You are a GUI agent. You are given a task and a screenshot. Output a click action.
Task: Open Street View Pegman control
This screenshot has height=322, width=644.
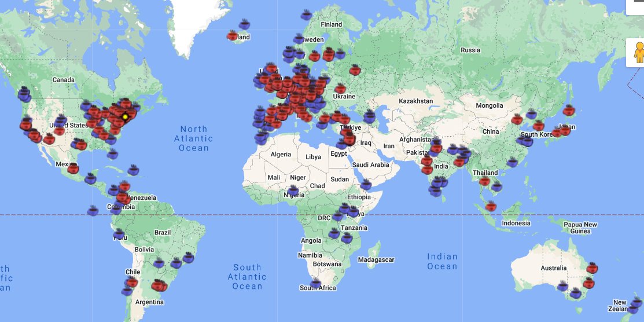point(638,52)
